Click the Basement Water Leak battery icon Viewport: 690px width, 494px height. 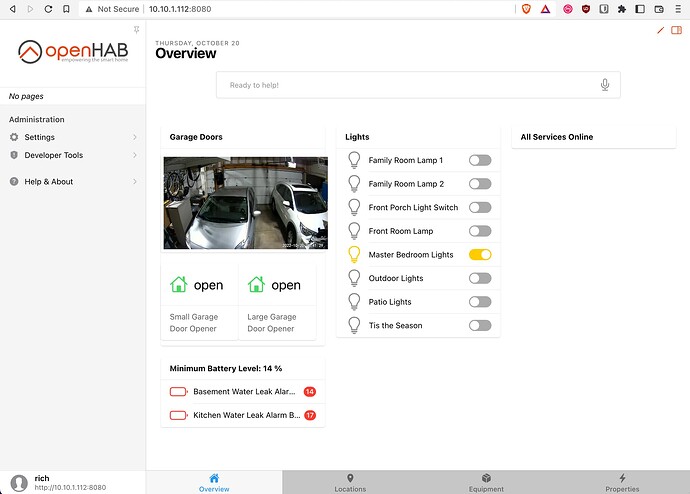[x=178, y=391]
